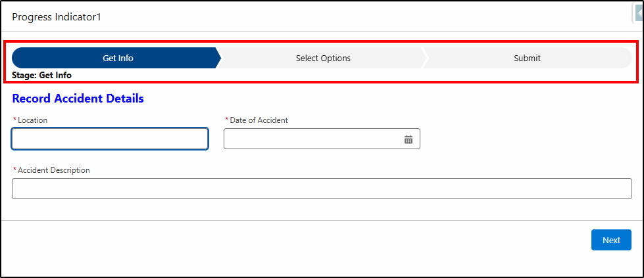Click the Date of Accident label
Viewport: 644px width, 278px height.
[259, 120]
